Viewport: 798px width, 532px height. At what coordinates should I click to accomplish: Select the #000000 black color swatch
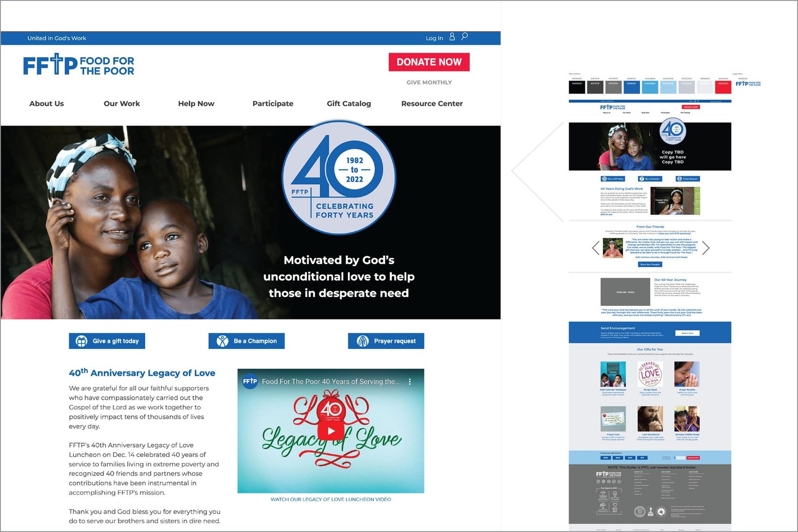[x=577, y=87]
